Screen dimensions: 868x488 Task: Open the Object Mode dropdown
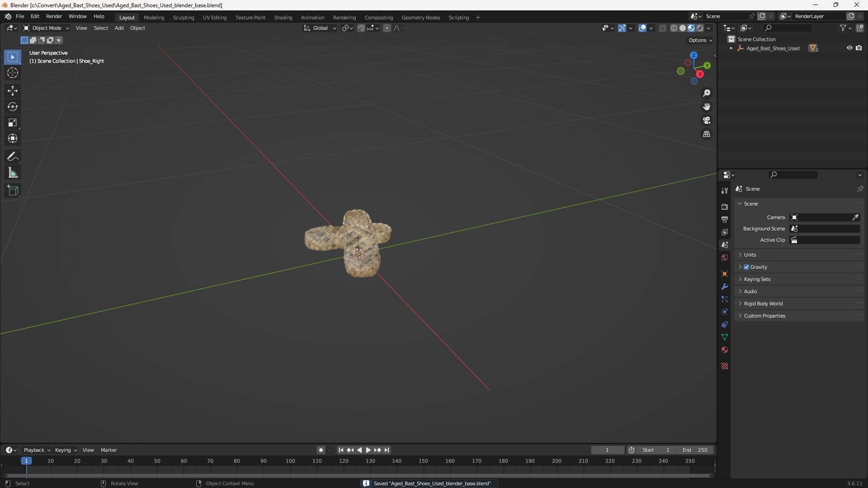click(46, 28)
